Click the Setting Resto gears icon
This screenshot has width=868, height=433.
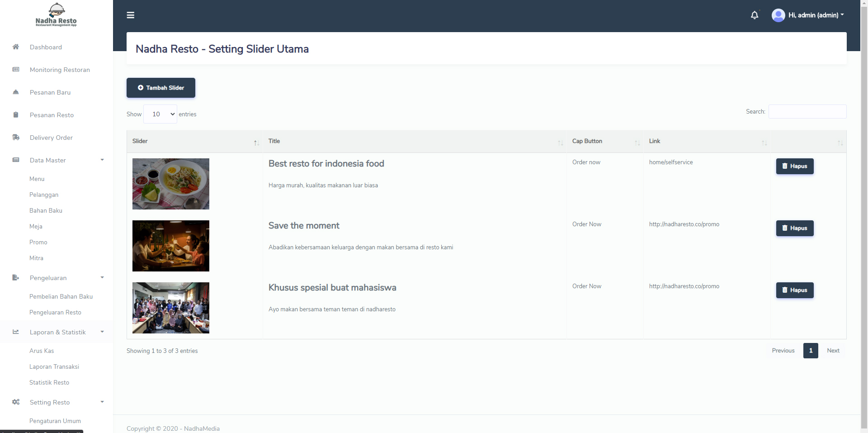click(x=16, y=402)
